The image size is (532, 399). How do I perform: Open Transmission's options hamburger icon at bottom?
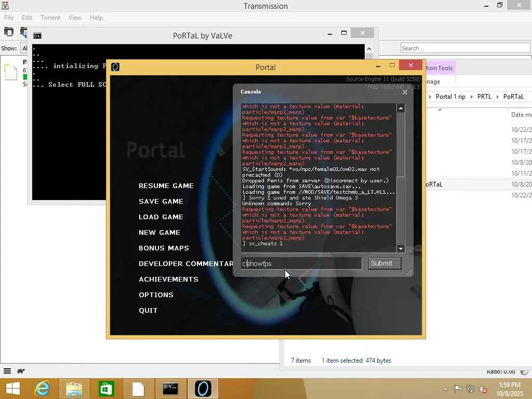pos(7,371)
